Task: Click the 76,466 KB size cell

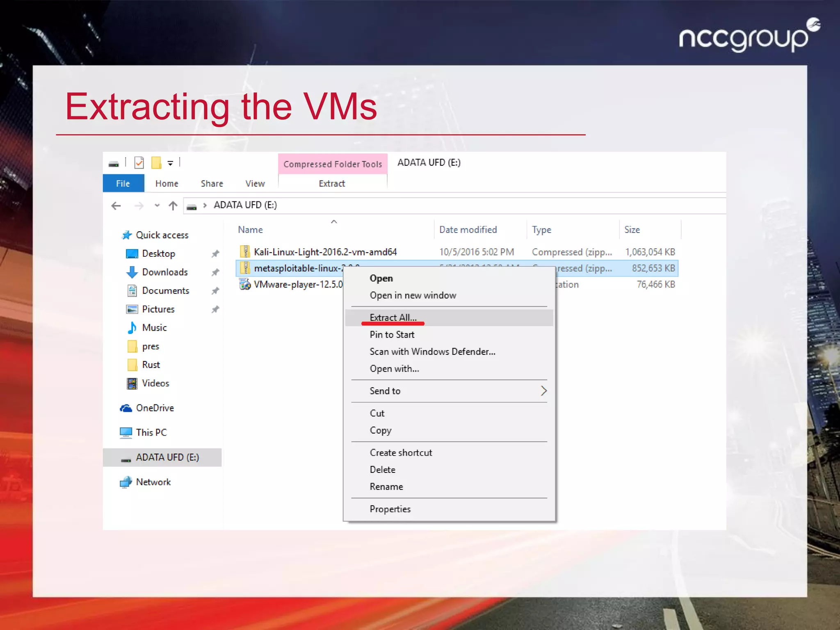Action: pyautogui.click(x=656, y=284)
